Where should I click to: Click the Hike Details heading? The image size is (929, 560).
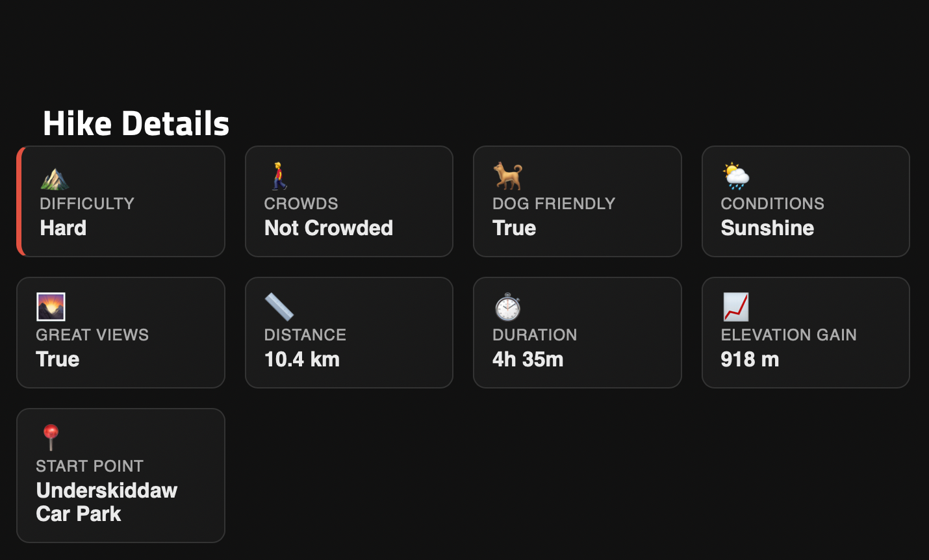[x=136, y=123]
